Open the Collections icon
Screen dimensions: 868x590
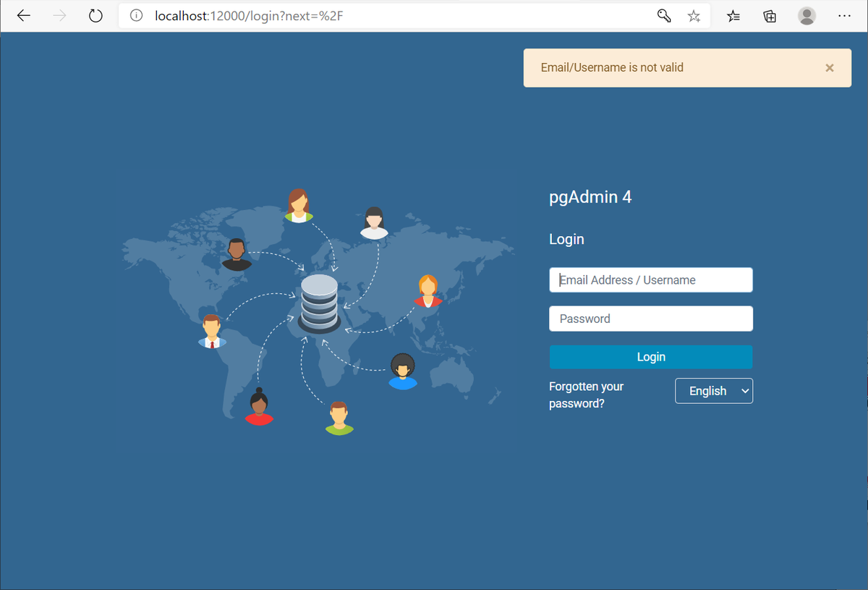(x=770, y=16)
